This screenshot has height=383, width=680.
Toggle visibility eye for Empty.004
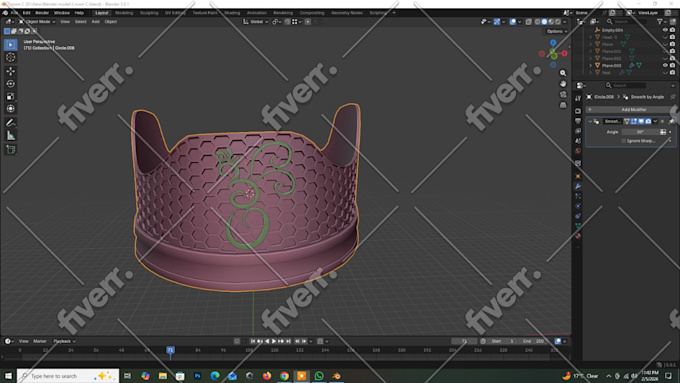[665, 30]
